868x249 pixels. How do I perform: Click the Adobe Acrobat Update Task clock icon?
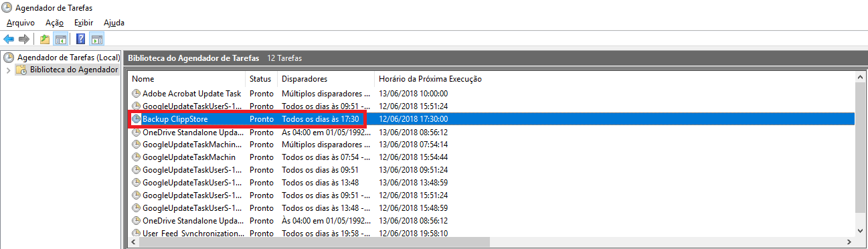point(137,94)
